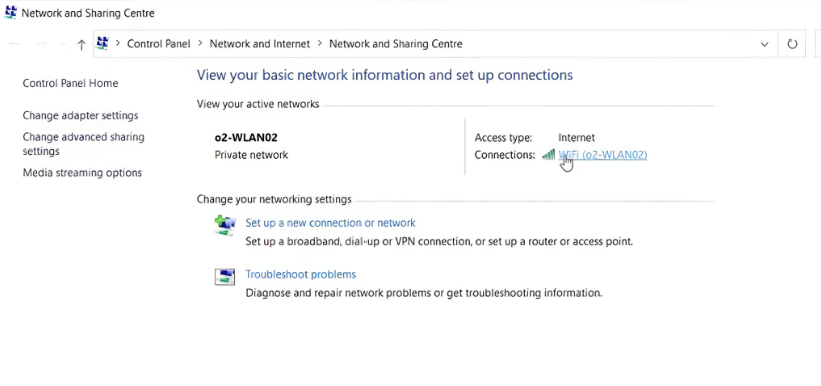This screenshot has width=821, height=386.
Task: Open the address bar history dropdown
Action: 764,45
